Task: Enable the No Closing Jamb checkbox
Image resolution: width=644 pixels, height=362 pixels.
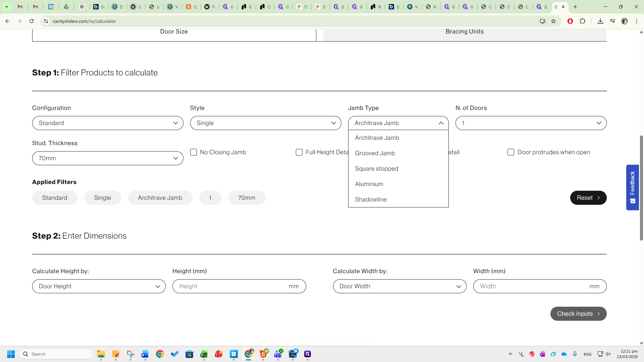Action: 194,152
